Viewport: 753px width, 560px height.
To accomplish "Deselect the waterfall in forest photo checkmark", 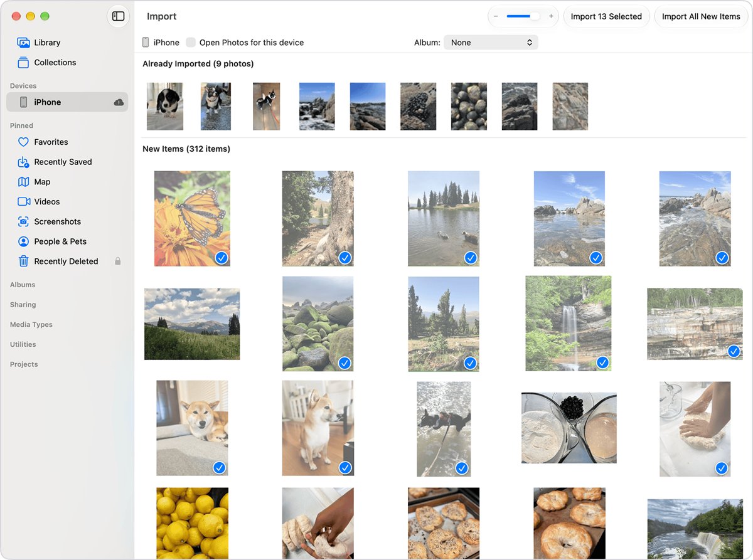I will (602, 362).
